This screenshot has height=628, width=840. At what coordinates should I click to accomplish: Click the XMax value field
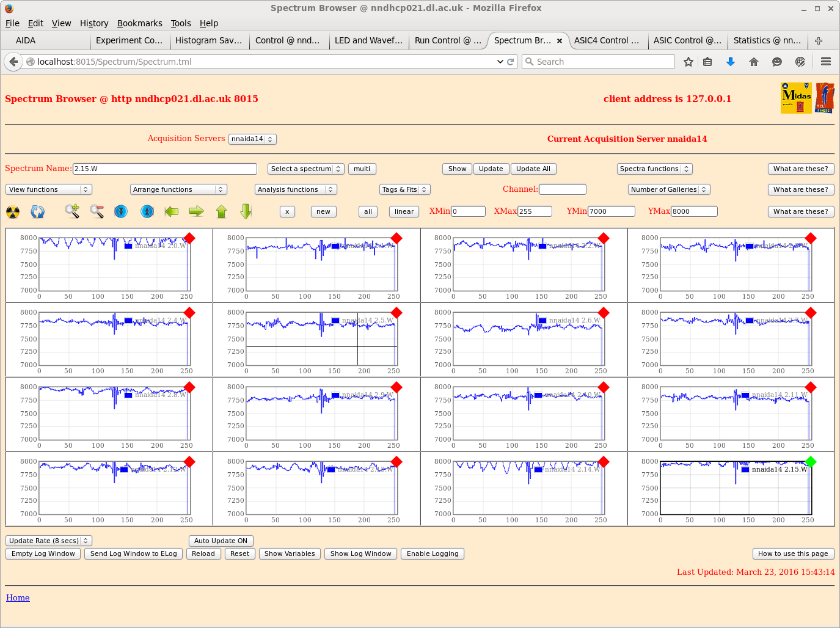click(x=535, y=211)
